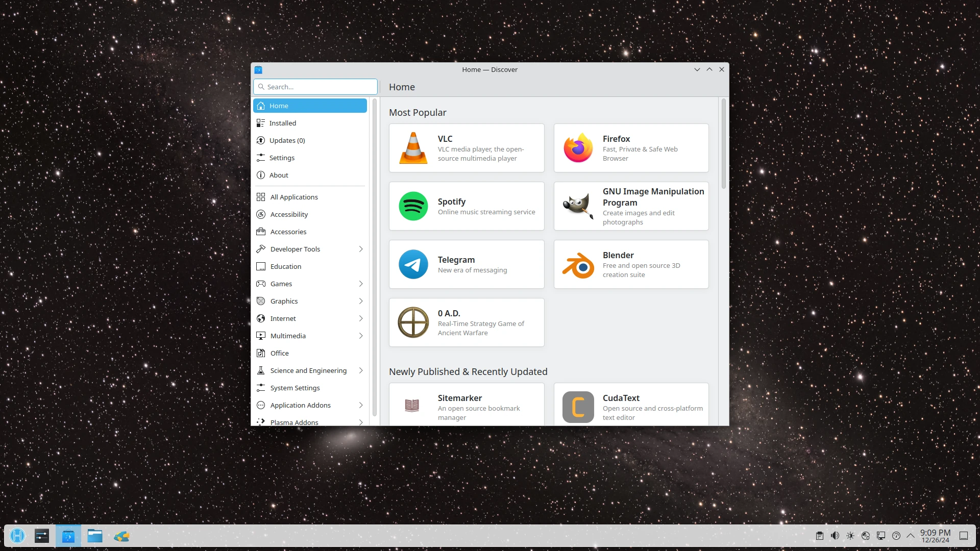Expand the Application Addons chevron
980x551 pixels.
[x=361, y=405]
